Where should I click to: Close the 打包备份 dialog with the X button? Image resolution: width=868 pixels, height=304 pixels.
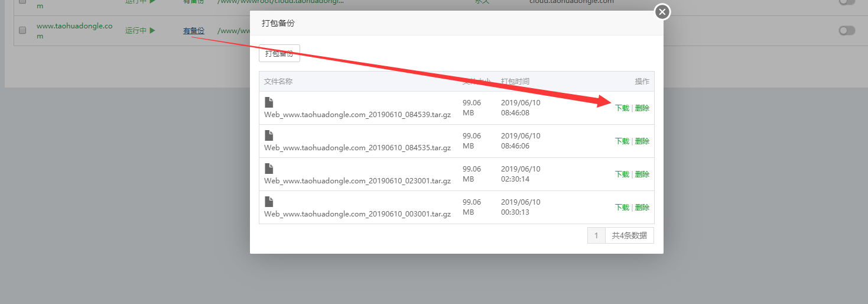(662, 12)
